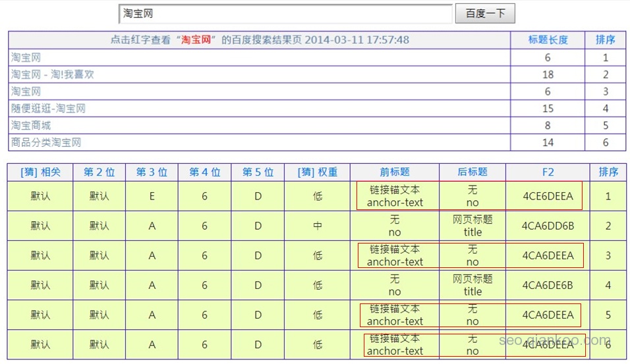Click the 百度一下 search button
630x364 pixels.
click(x=485, y=14)
